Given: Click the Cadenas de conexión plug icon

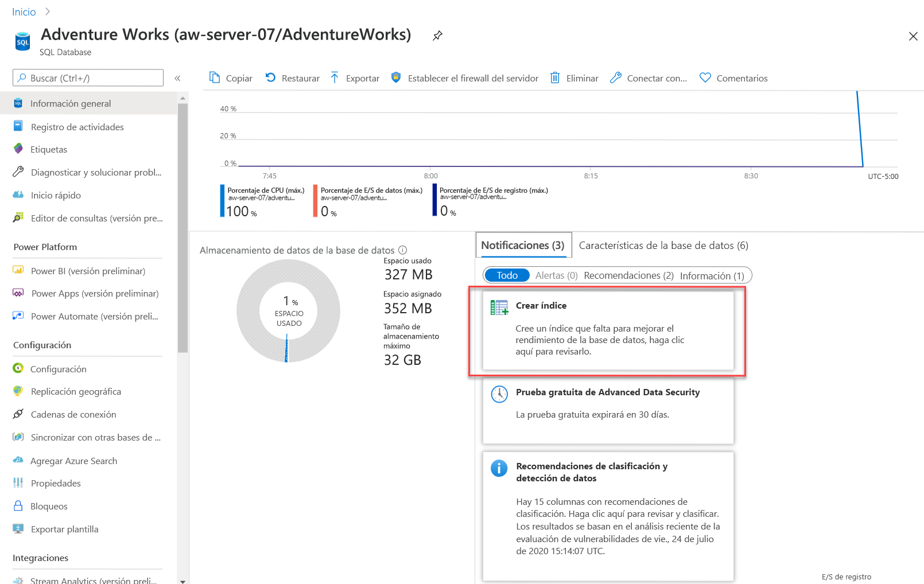Looking at the screenshot, I should click(x=18, y=414).
